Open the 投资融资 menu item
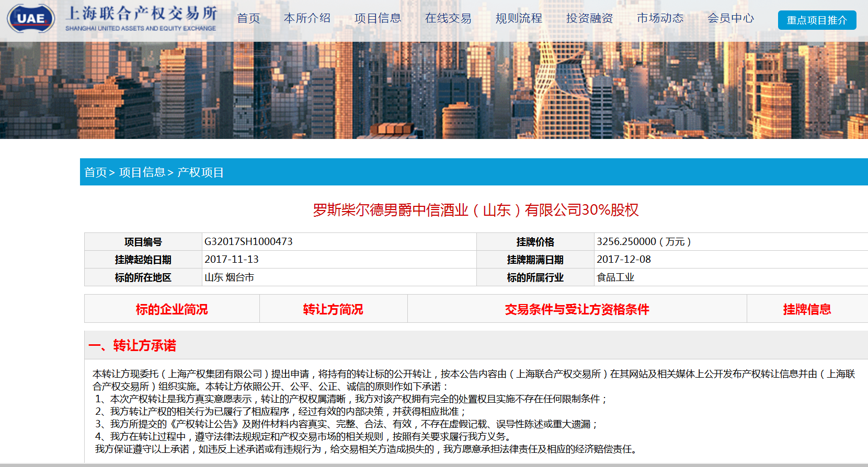868x467 pixels. coord(589,18)
